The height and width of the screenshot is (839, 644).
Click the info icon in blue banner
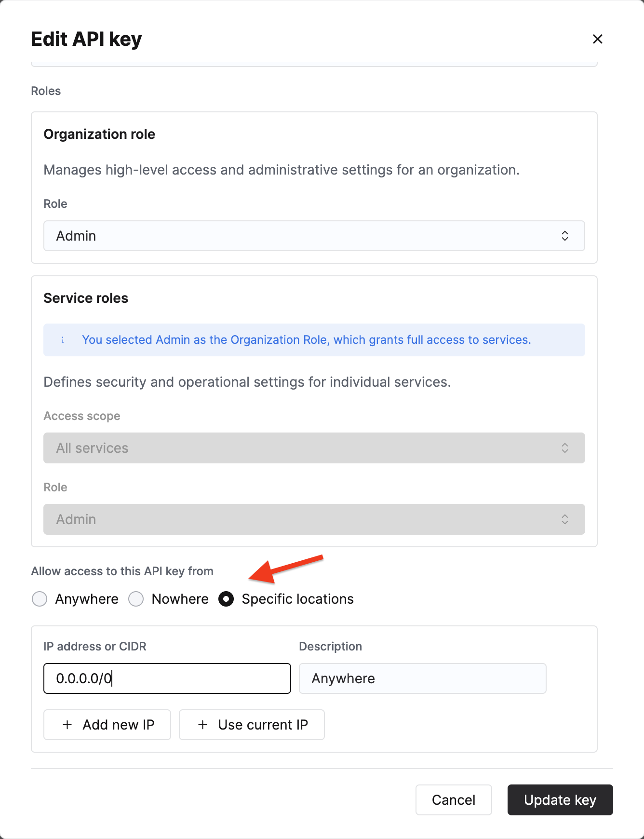(63, 340)
